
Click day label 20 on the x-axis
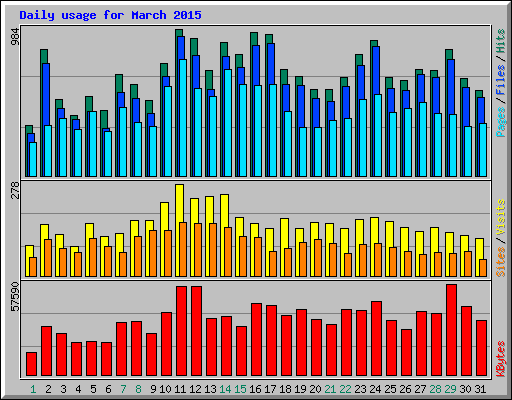point(315,389)
